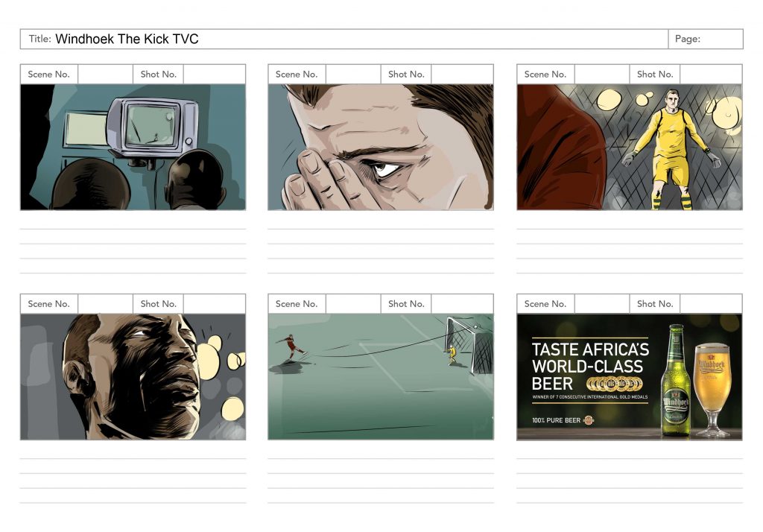Click the Scene No. field of the TV-watching panel
This screenshot has height=532, width=763.
click(105, 75)
